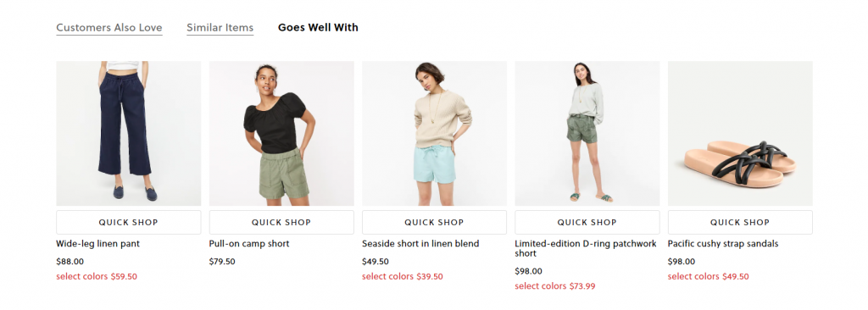Image resolution: width=868 pixels, height=310 pixels.
Task: Click Pacific cushy strap sandals title
Action: pyautogui.click(x=723, y=244)
